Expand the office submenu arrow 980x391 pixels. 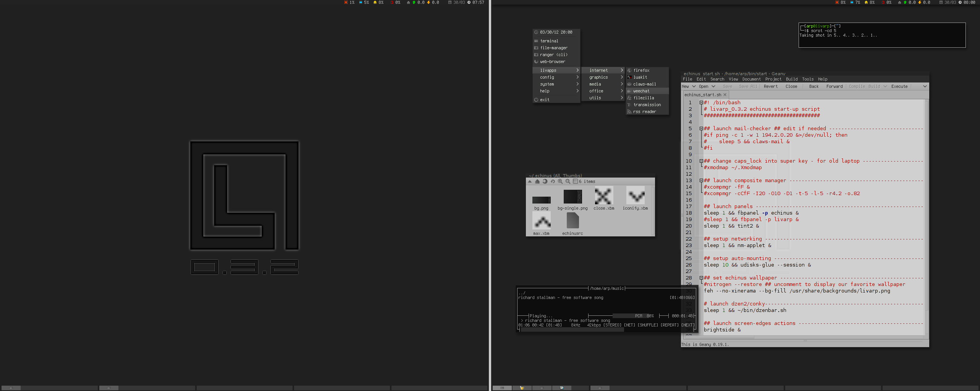pos(622,91)
